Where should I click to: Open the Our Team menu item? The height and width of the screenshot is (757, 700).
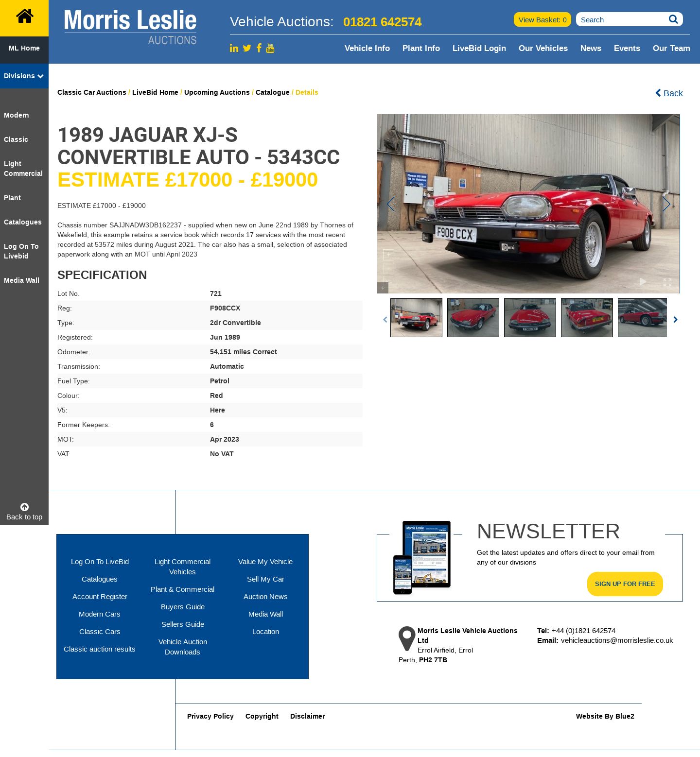click(x=671, y=48)
